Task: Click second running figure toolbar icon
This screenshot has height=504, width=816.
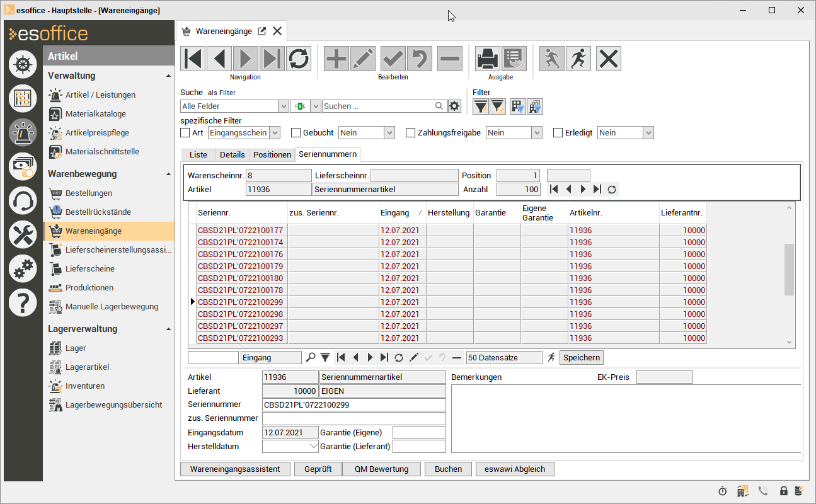Action: tap(578, 59)
